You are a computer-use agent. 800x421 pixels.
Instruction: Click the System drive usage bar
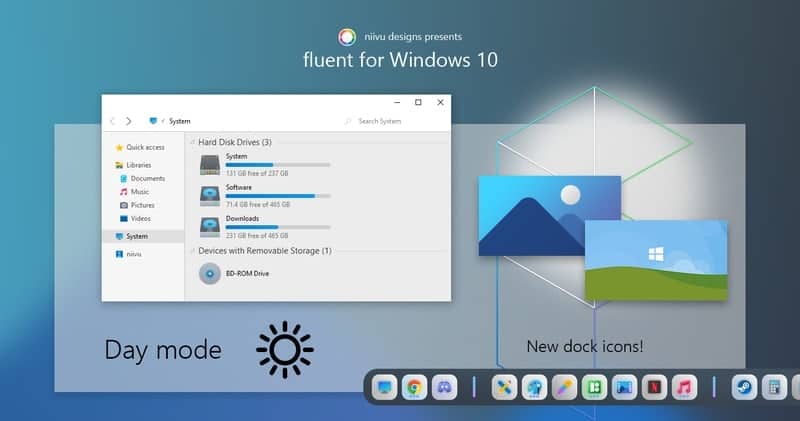click(x=278, y=165)
